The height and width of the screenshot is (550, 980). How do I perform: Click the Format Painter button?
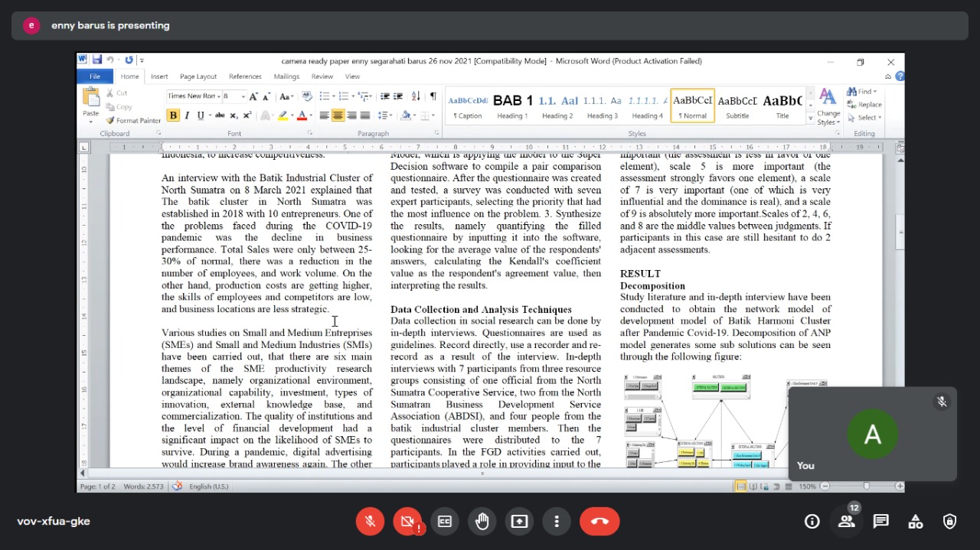(133, 121)
